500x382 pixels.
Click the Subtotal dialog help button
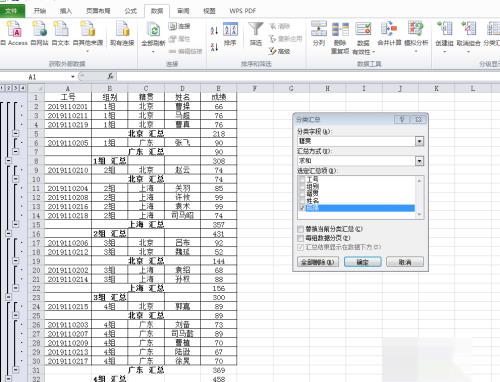(402, 119)
